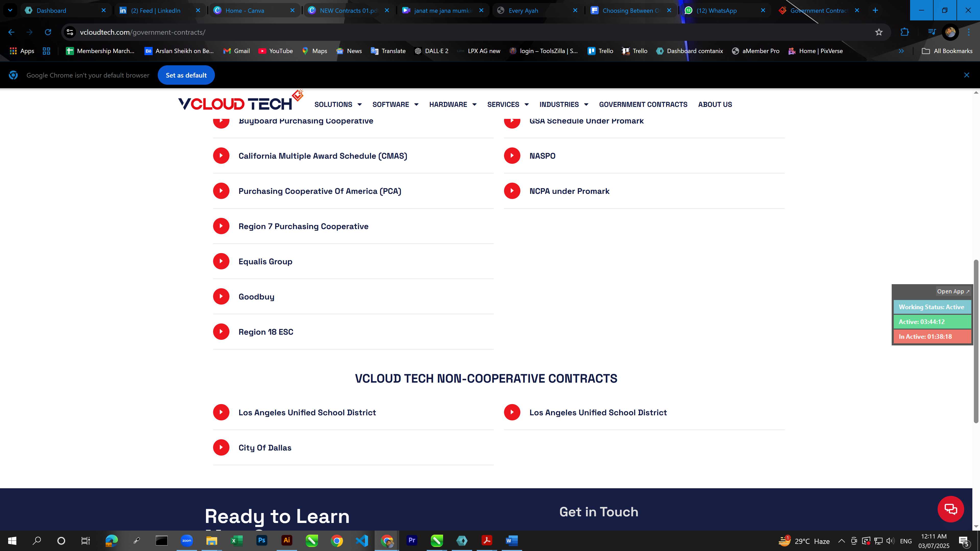Open ABOUT US nav item
This screenshot has width=980, height=551.
coord(715,104)
